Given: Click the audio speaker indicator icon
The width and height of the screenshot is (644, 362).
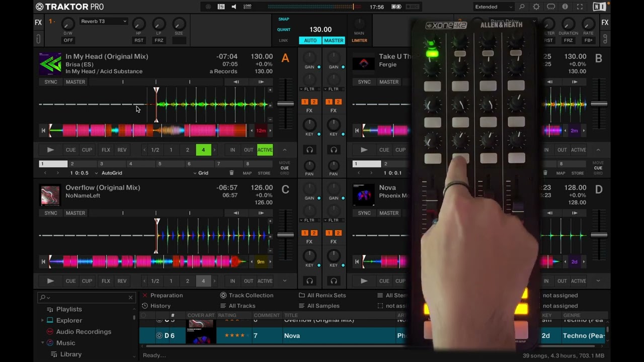Looking at the screenshot, I should point(233,7).
